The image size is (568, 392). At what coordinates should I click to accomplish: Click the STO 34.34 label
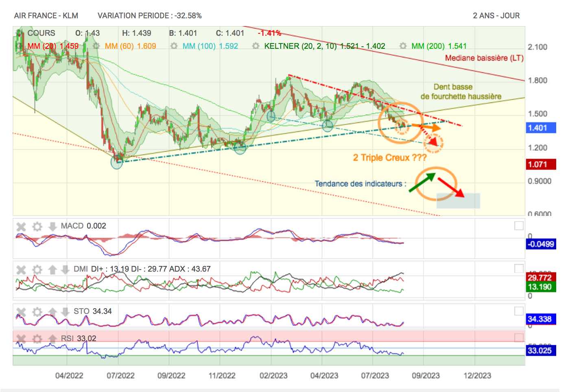[x=92, y=311]
